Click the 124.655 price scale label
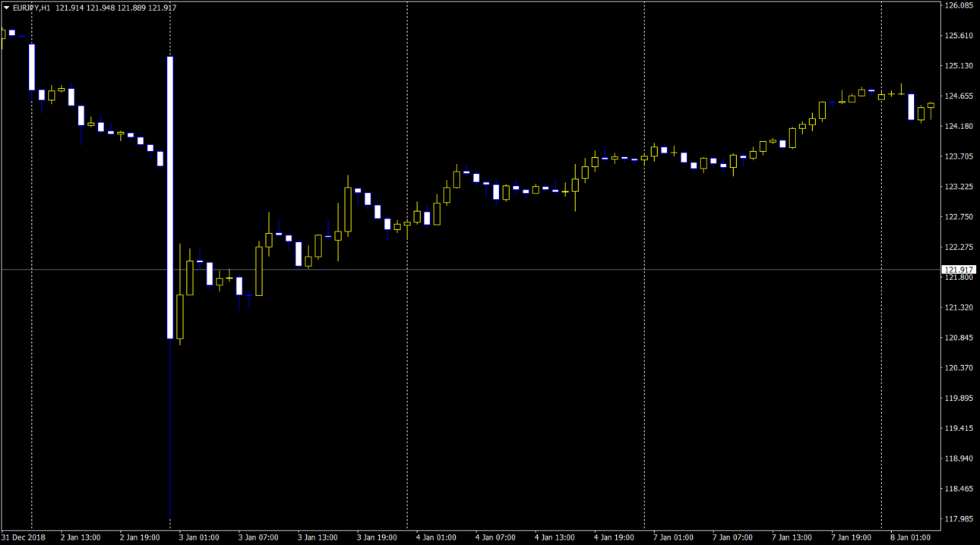The image size is (980, 545). click(x=958, y=96)
